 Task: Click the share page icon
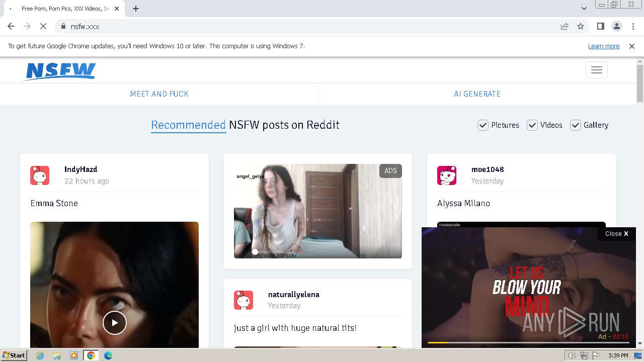pos(565,26)
